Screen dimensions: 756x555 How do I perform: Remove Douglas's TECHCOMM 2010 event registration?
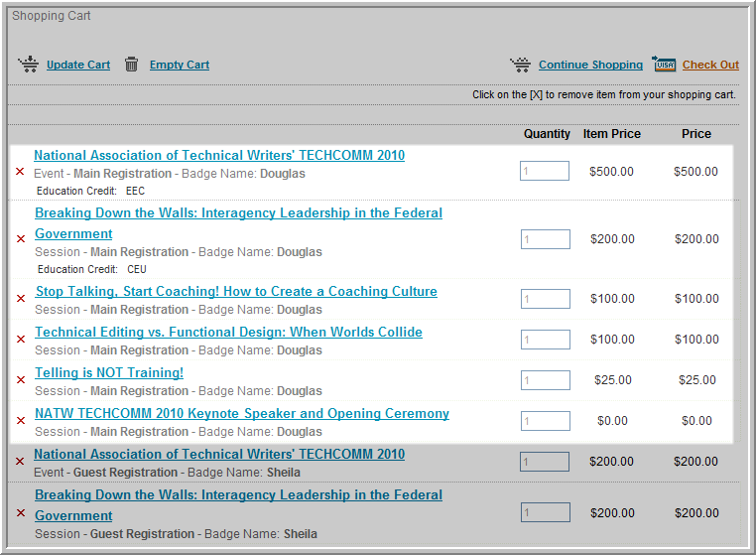[20, 172]
